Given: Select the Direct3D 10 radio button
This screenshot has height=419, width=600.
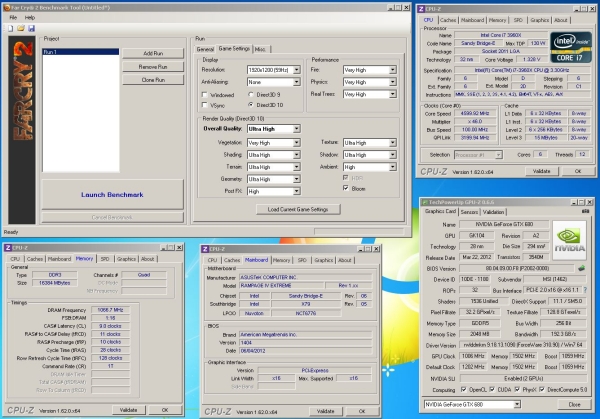Looking at the screenshot, I should point(251,105).
